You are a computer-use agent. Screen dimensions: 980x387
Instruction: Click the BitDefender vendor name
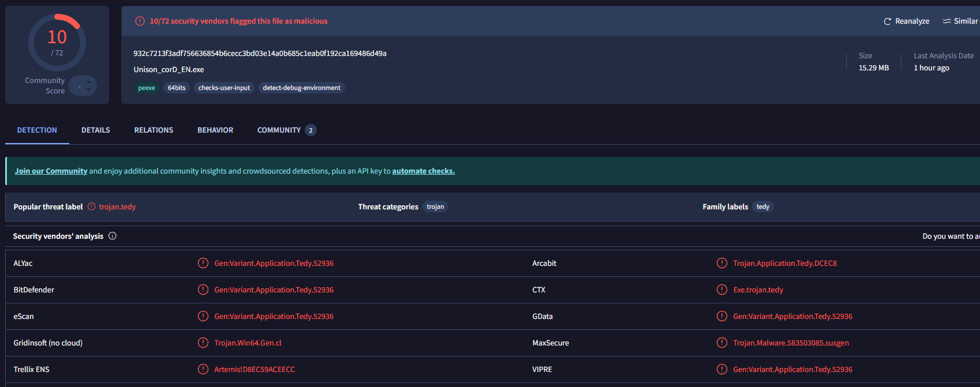tap(33, 290)
